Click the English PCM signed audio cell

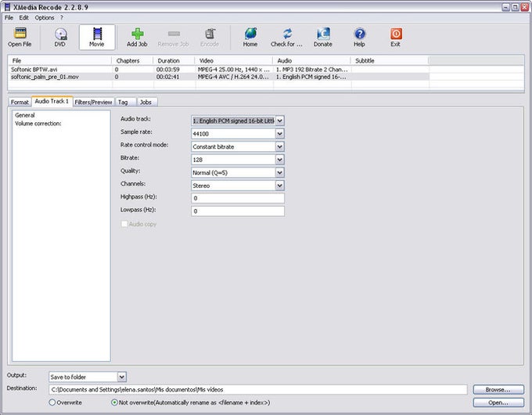tap(311, 77)
